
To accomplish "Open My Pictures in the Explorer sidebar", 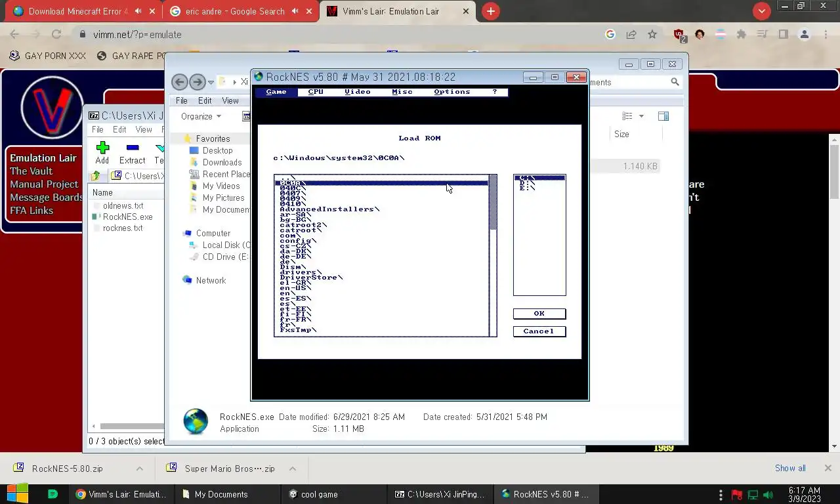I will [x=223, y=198].
